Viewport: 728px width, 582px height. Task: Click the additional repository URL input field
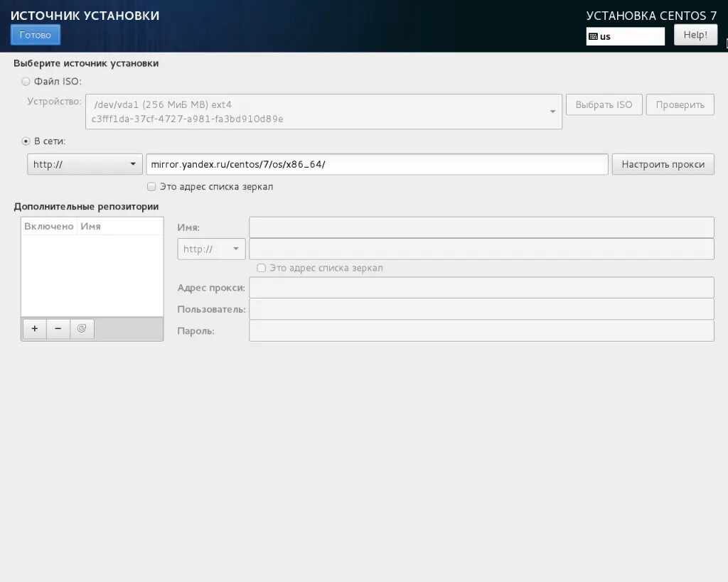[481, 249]
